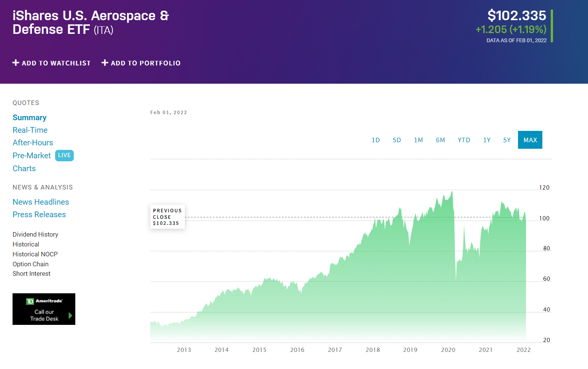Select the 1Y chart range
Image resolution: width=588 pixels, height=369 pixels.
(487, 140)
